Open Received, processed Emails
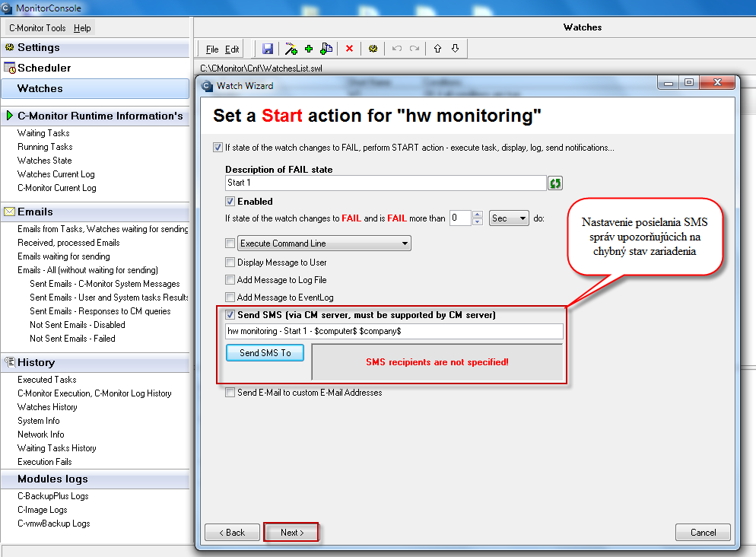This screenshot has width=756, height=557. point(68,243)
